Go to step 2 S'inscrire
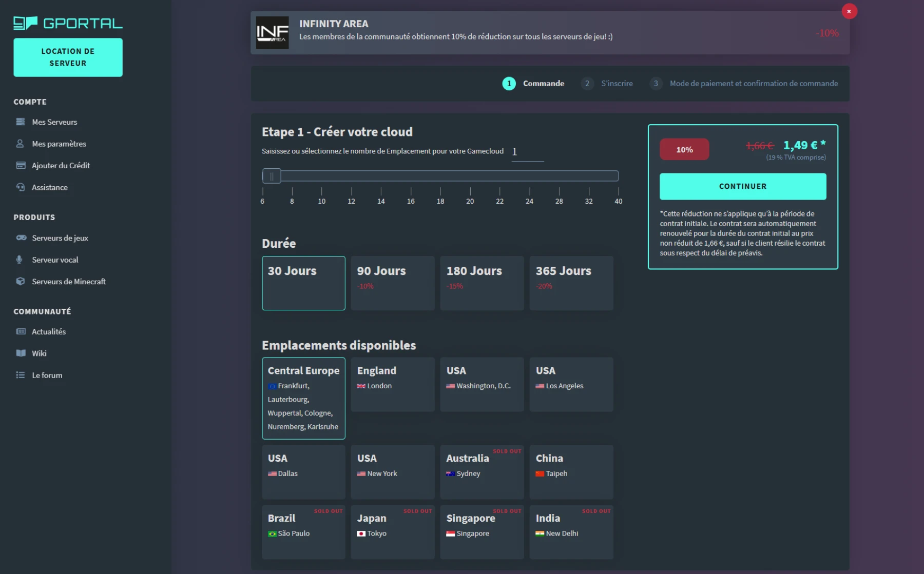This screenshot has height=574, width=924. [617, 84]
